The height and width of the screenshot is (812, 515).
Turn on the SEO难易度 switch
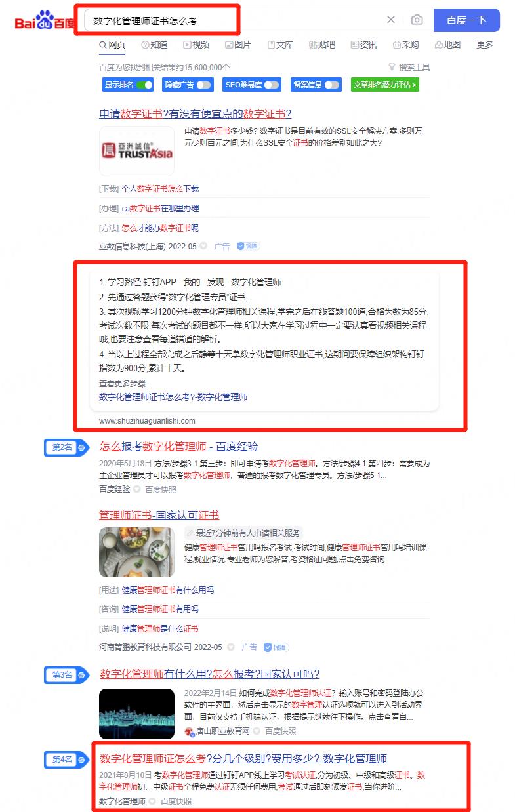(272, 85)
